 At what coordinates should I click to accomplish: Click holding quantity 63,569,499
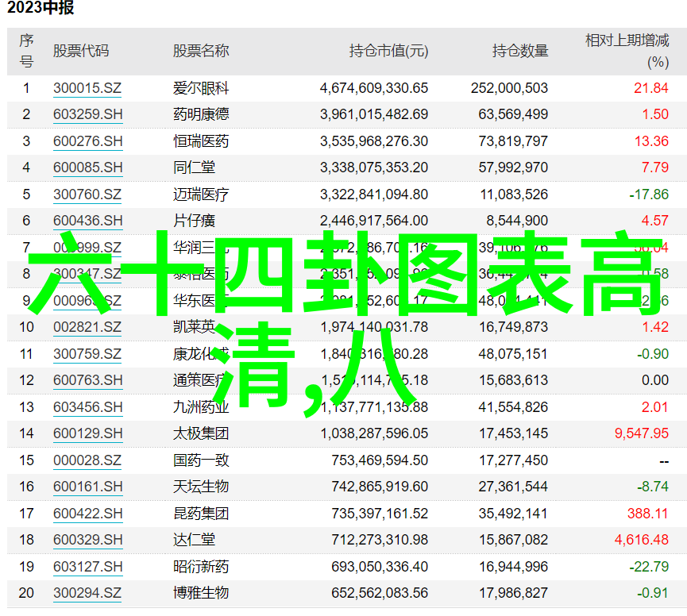pyautogui.click(x=513, y=115)
